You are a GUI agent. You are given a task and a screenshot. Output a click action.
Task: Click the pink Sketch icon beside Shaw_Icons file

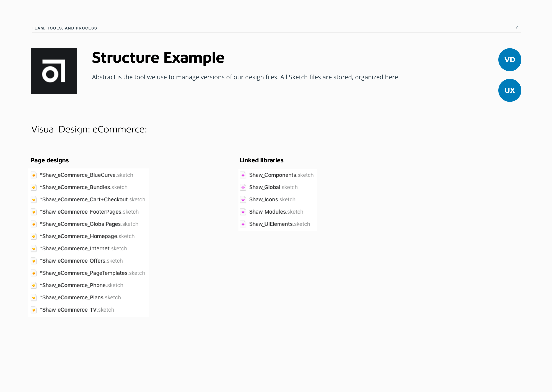(243, 200)
